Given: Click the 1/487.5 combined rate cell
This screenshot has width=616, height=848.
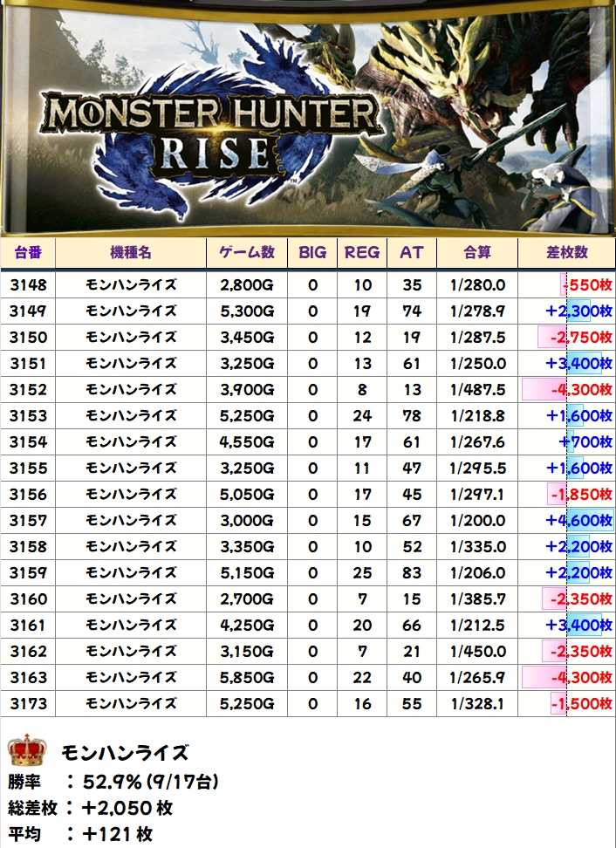Looking at the screenshot, I should pos(477,389).
